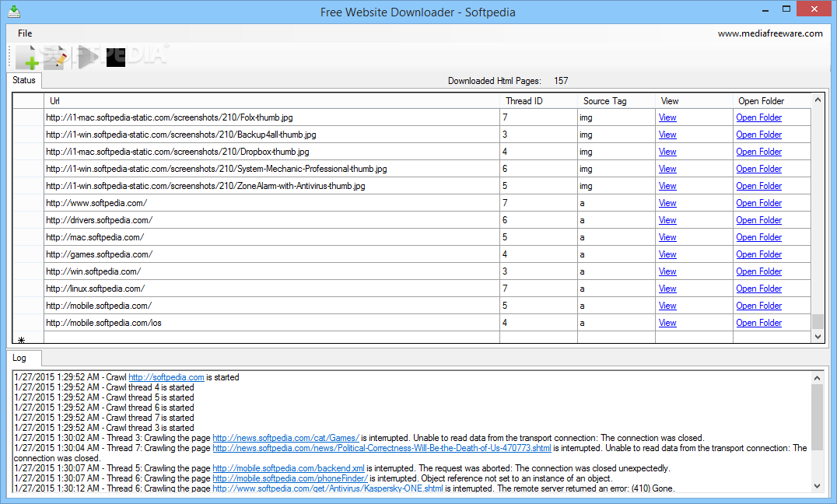Click the table vertical scrollbar thumb
837x504 pixels.
[x=818, y=322]
